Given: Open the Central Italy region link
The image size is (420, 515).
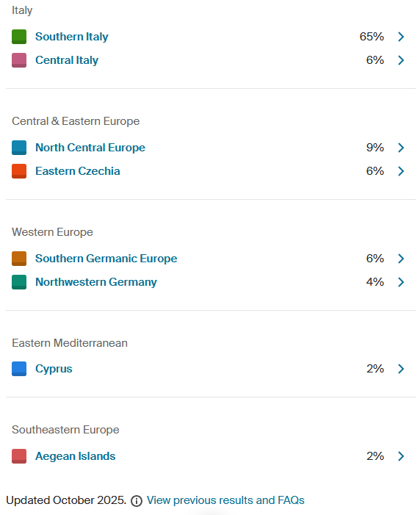Looking at the screenshot, I should click(x=67, y=60).
